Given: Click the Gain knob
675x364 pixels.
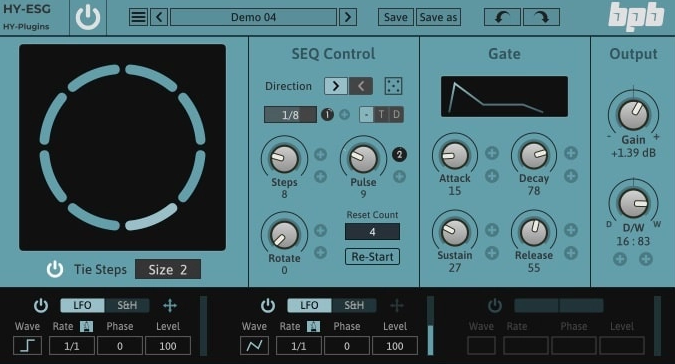Looking at the screenshot, I should tap(633, 114).
